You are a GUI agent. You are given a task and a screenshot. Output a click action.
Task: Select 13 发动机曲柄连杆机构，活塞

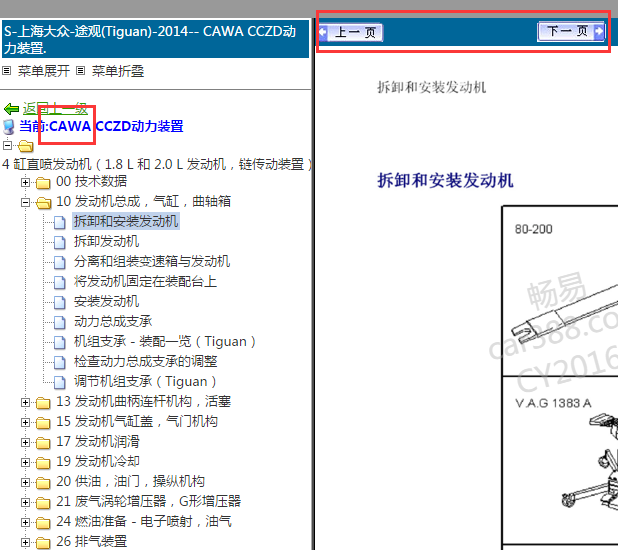click(143, 401)
